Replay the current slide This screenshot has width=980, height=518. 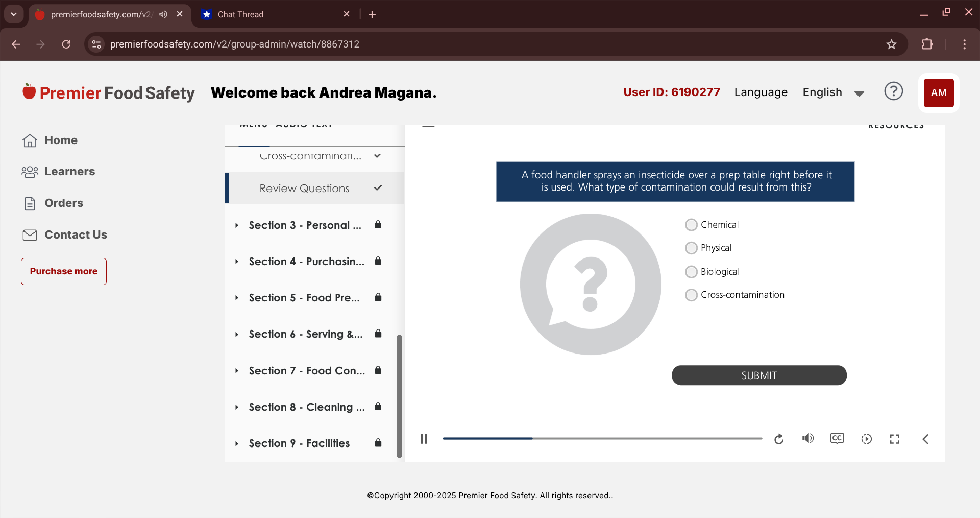point(779,439)
